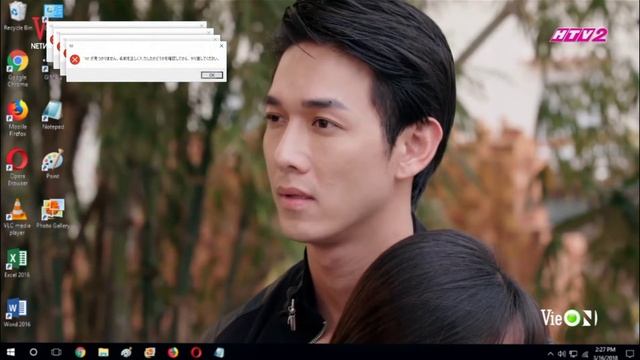Screen dimensions: 640x360
Task: Launch Chrome from the taskbar
Action: (80, 352)
